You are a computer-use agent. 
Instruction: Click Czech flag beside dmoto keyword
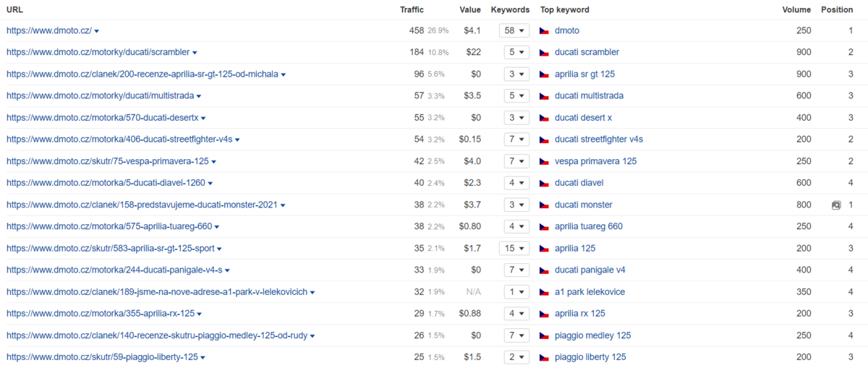545,31
